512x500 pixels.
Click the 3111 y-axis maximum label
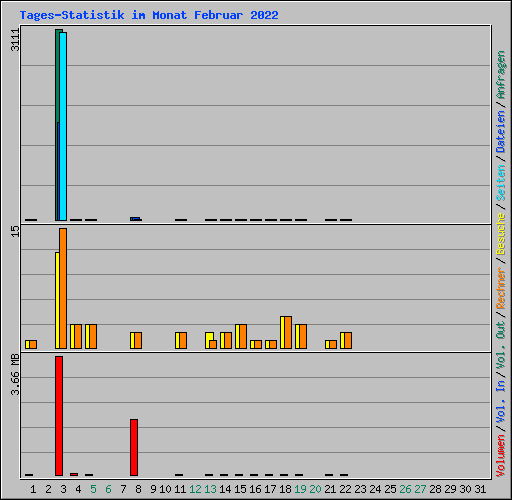point(15,40)
